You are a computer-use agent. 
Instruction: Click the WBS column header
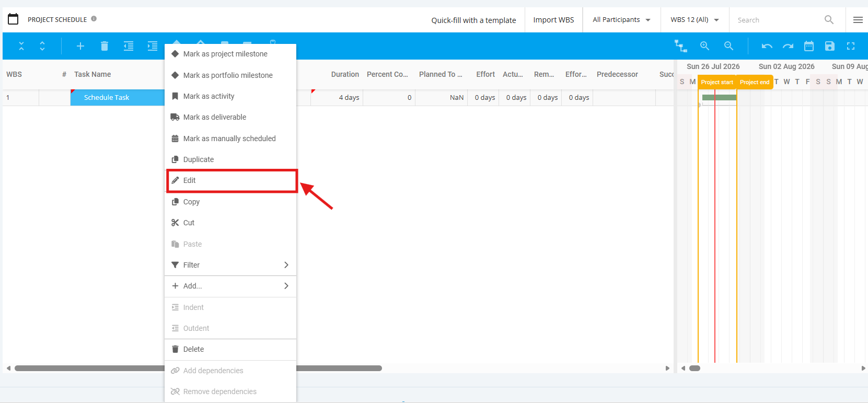(x=14, y=74)
